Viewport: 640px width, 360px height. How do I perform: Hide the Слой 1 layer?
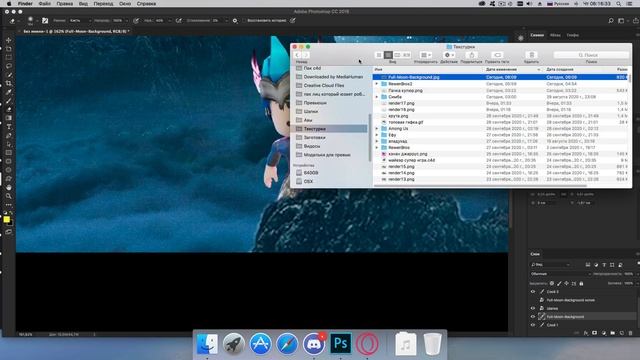(533, 325)
